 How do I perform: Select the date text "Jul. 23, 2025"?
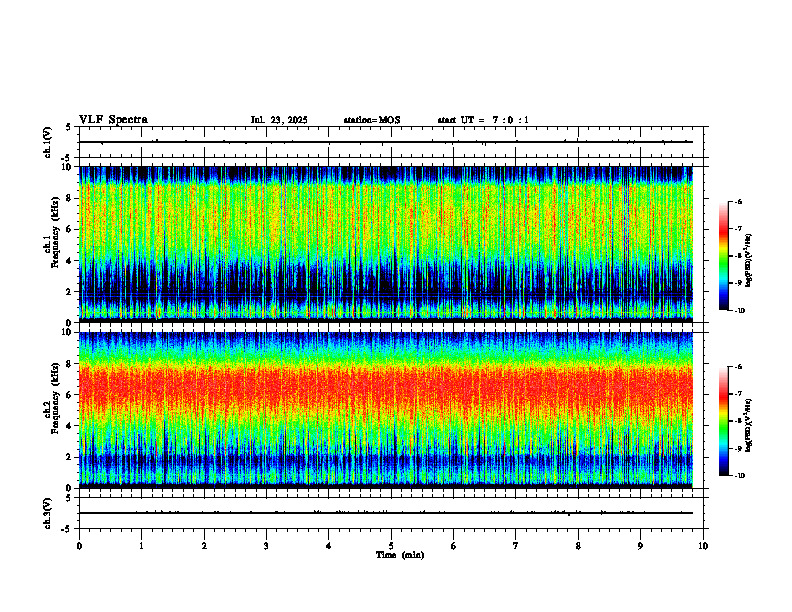pos(279,120)
